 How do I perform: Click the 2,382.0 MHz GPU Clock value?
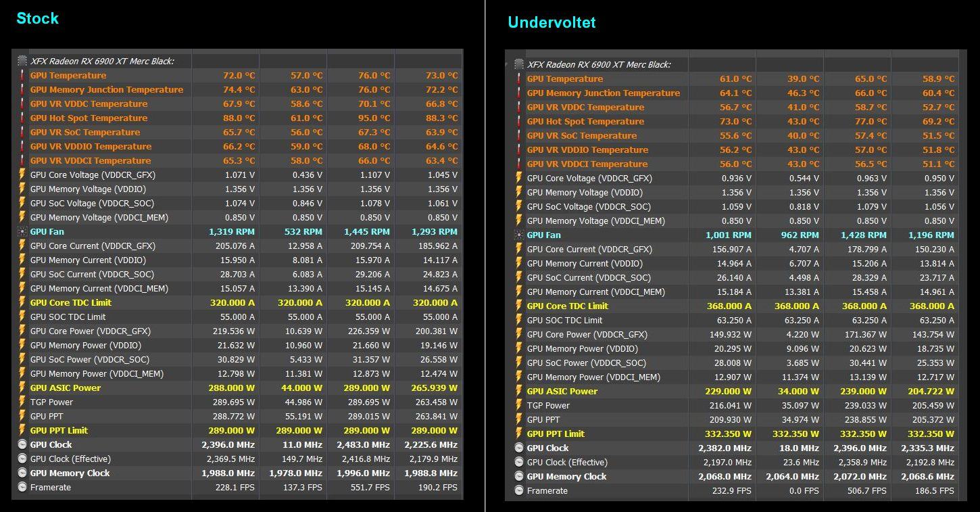click(725, 448)
